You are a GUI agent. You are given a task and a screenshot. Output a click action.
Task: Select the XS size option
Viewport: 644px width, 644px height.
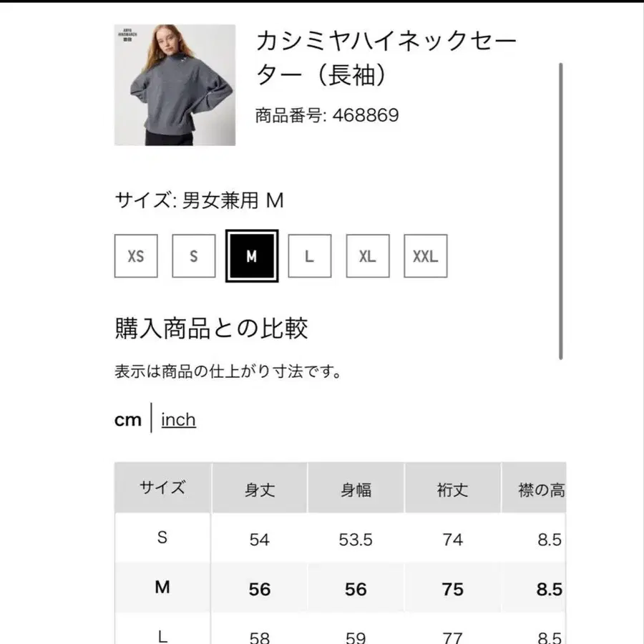coord(135,255)
